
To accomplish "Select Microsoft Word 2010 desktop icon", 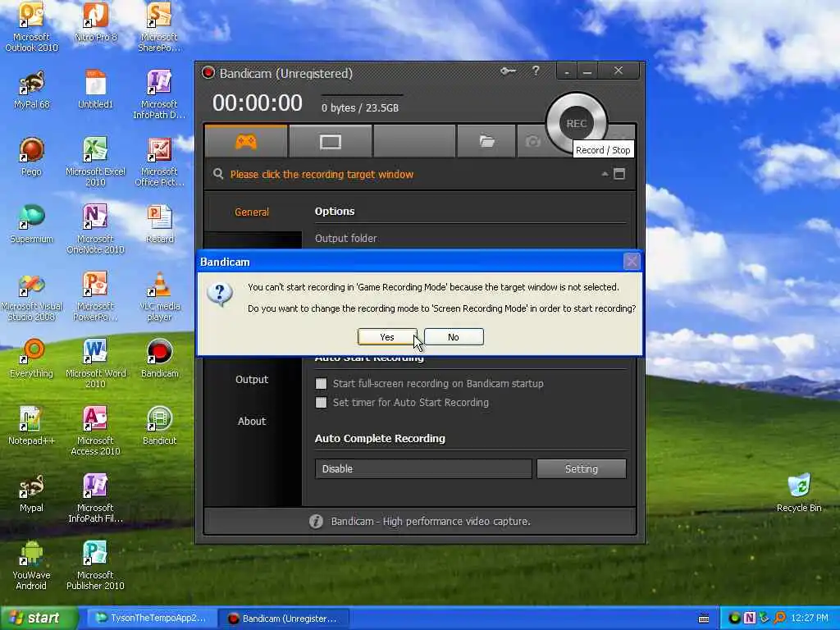I will pyautogui.click(x=95, y=363).
